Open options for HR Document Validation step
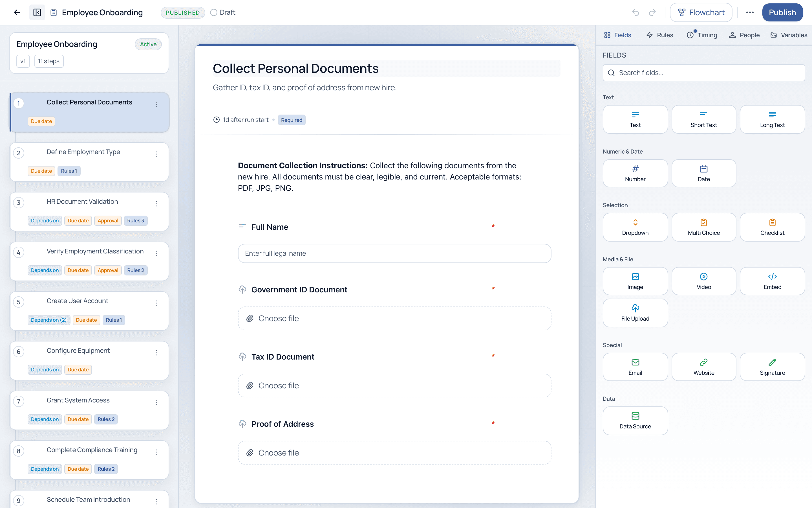The width and height of the screenshot is (812, 508). (156, 204)
